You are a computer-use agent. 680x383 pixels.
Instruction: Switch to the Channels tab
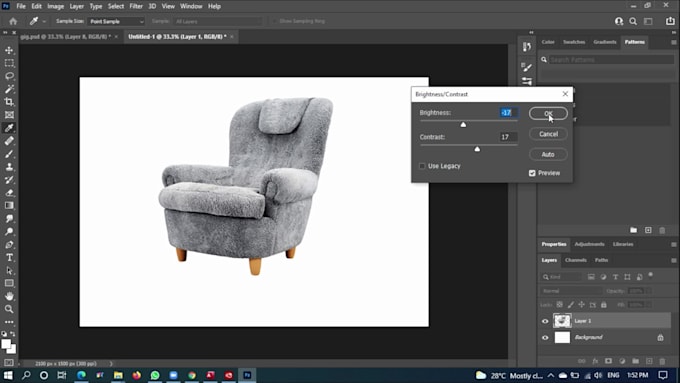click(575, 260)
